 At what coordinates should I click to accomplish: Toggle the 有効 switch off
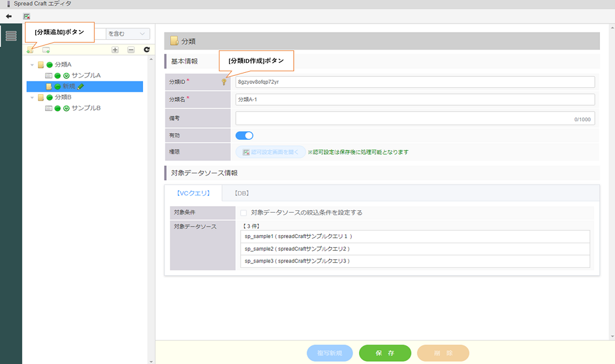pos(244,135)
